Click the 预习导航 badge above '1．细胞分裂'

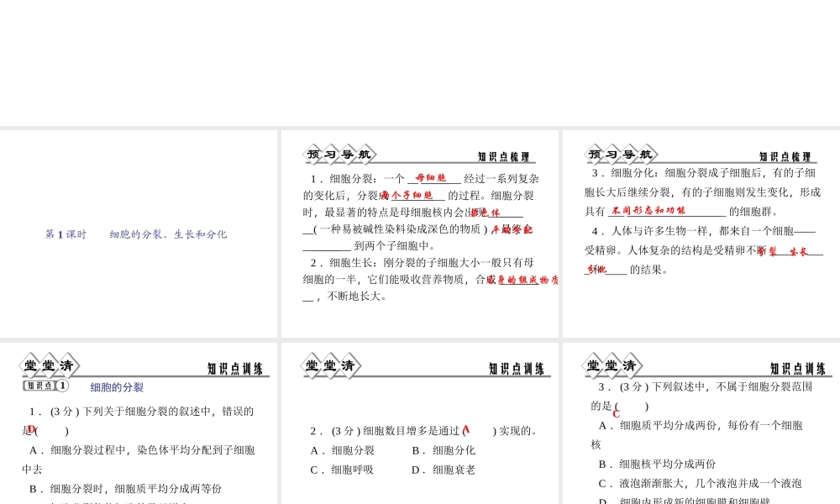point(339,155)
